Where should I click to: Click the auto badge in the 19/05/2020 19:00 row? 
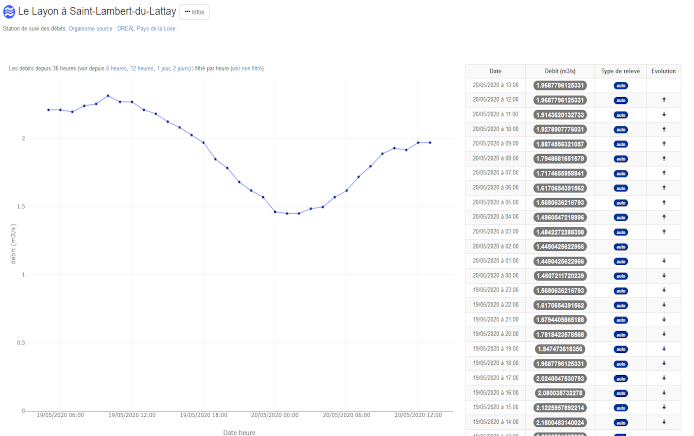[619, 348]
